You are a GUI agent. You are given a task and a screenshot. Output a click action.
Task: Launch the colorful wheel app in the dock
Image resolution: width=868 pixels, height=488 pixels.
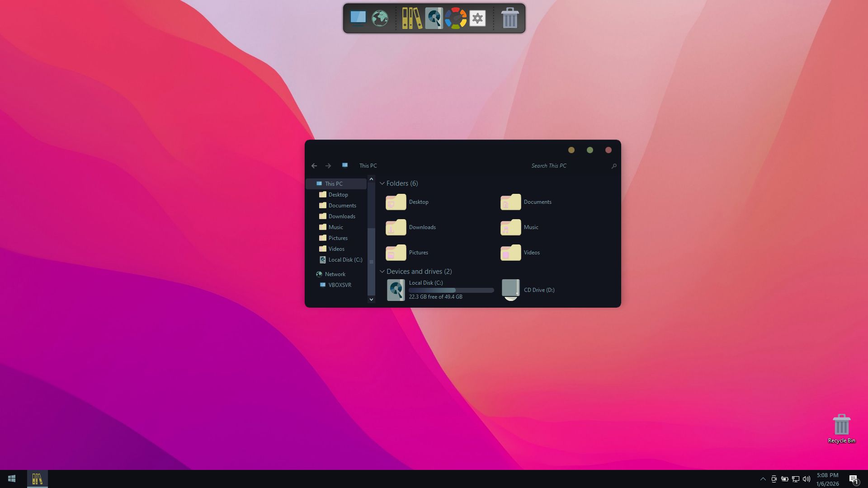456,18
